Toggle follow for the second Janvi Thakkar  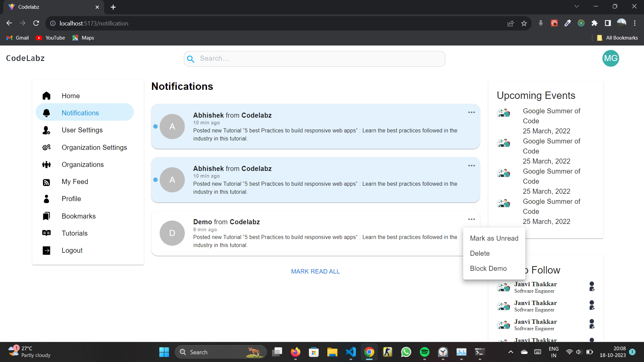(x=592, y=305)
